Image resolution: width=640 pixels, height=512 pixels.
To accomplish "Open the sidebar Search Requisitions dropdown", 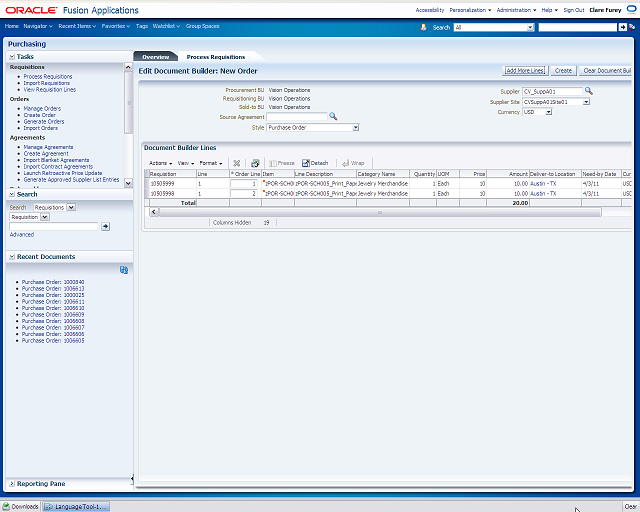I will 71,207.
